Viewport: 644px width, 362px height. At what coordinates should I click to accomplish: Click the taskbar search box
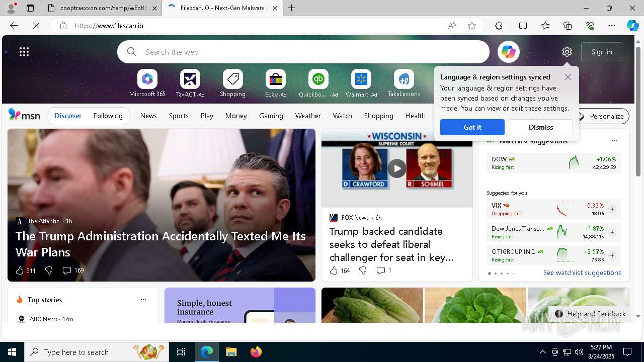tap(97, 352)
